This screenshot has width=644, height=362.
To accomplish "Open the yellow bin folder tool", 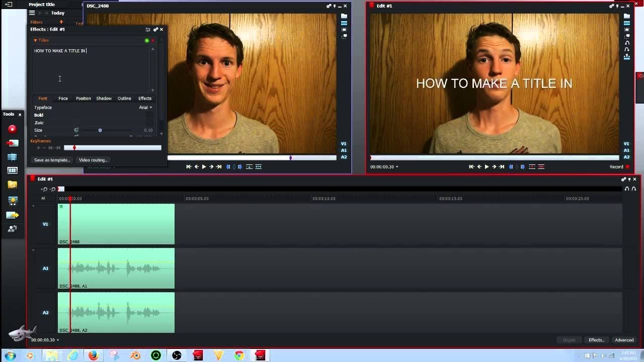I will coord(13,185).
